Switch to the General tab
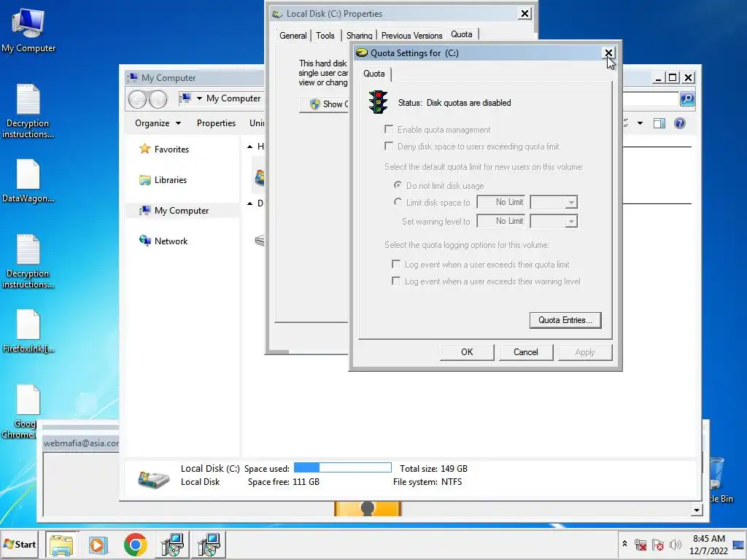Screen dimensions: 747x560 pos(293,36)
